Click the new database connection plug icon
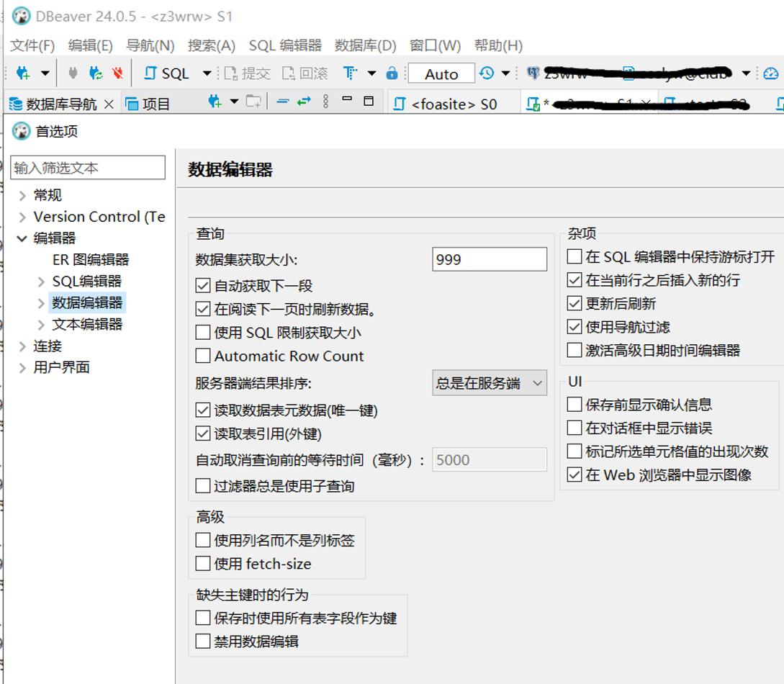Image resolution: width=784 pixels, height=684 pixels. (x=23, y=73)
